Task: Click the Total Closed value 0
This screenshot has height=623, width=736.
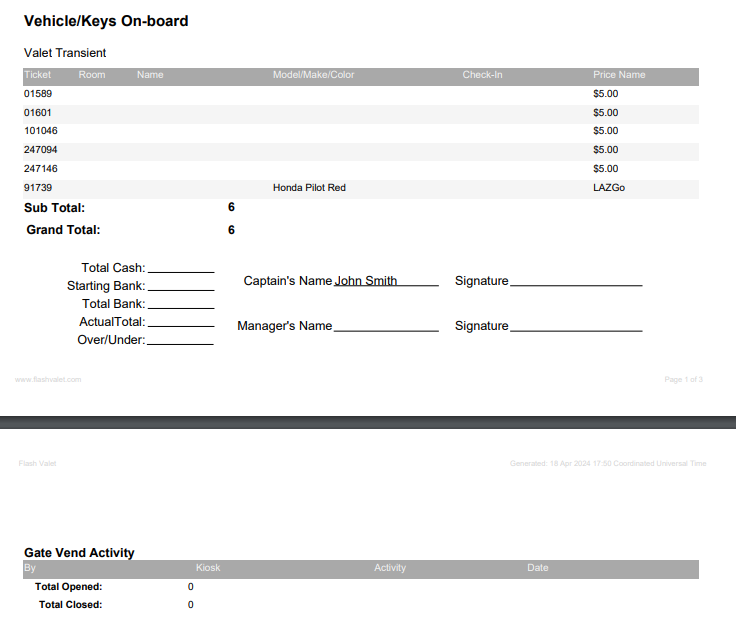Action: [x=191, y=605]
